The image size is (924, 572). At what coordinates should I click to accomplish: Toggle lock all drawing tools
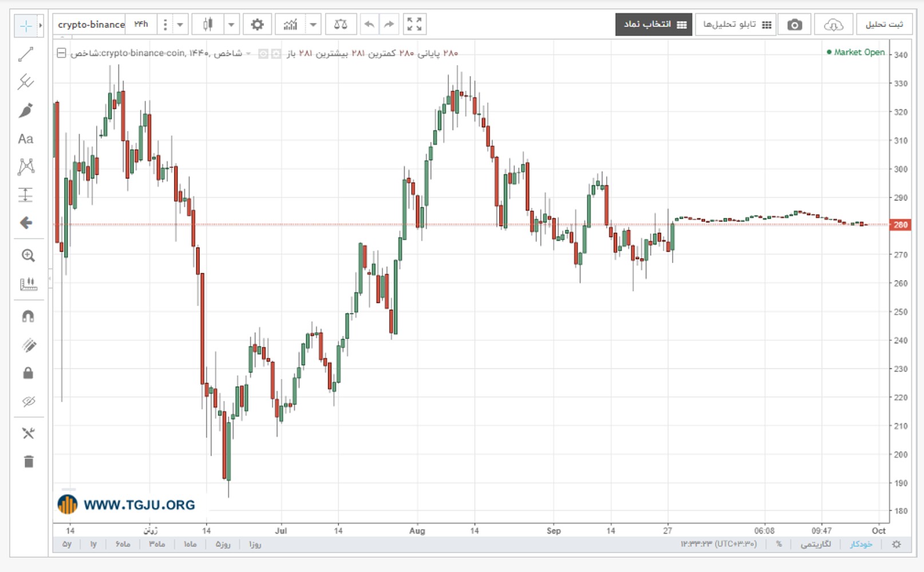(28, 373)
